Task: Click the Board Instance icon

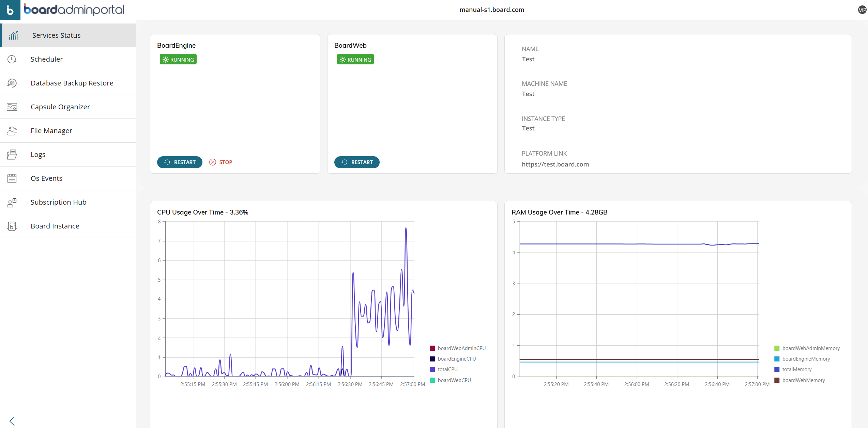Action: (12, 226)
